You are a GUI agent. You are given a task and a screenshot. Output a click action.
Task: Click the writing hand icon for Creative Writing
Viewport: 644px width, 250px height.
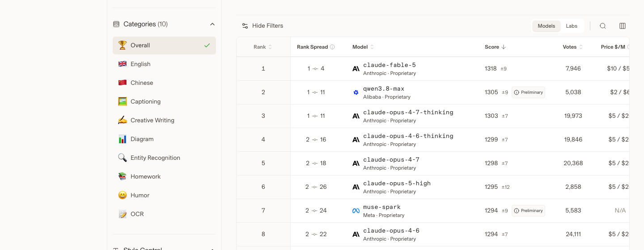click(123, 120)
